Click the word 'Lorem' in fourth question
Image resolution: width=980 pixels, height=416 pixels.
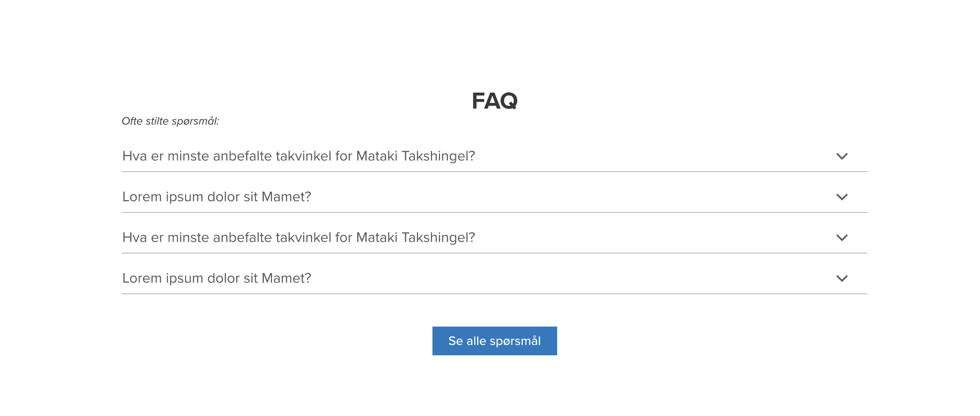pyautogui.click(x=142, y=278)
